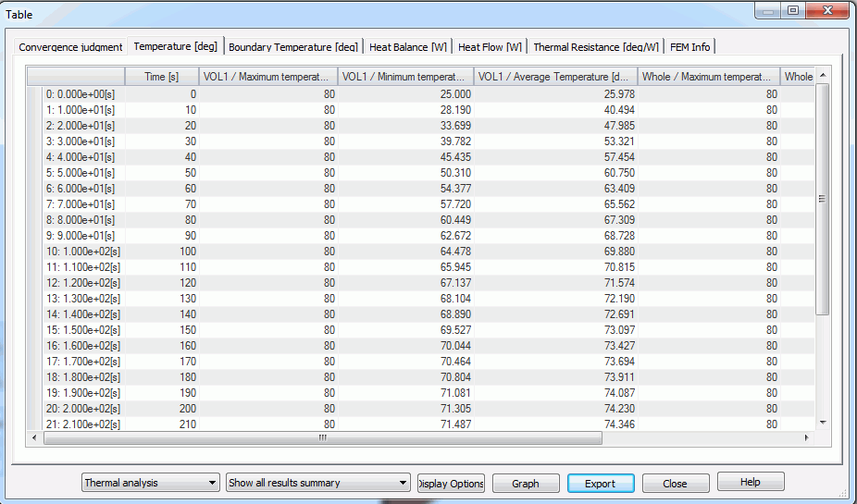This screenshot has width=857, height=504.
Task: Click the Time [s] column header
Action: (x=161, y=77)
